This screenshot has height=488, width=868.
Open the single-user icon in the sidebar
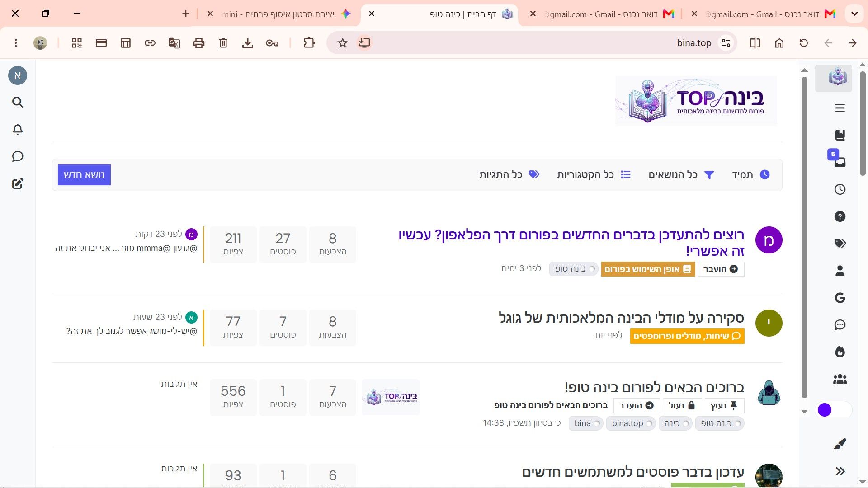point(840,271)
